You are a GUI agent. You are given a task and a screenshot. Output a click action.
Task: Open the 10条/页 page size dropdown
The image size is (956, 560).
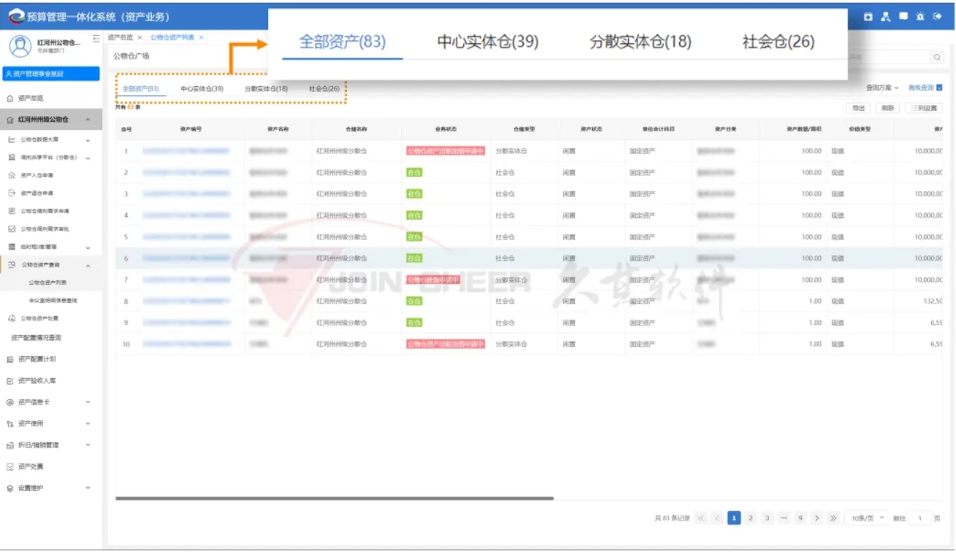(866, 518)
